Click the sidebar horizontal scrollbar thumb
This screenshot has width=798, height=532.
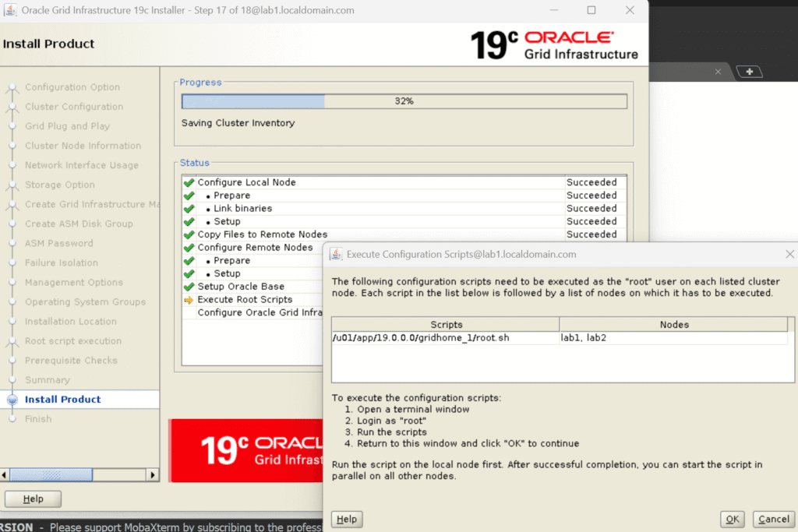tap(51, 474)
